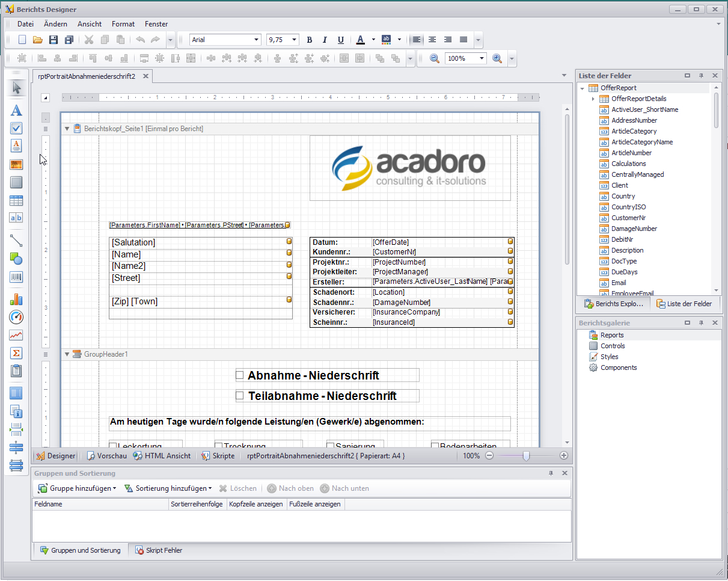The width and height of the screenshot is (728, 581).
Task: Open the font color dropdown arrow
Action: tap(373, 40)
